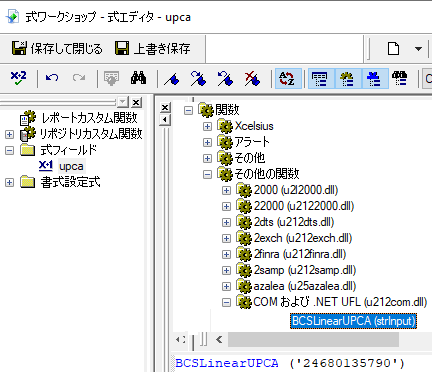Click the function tree horizontal scrollbar thumb
Screen dimensions: 432x372
(313, 340)
